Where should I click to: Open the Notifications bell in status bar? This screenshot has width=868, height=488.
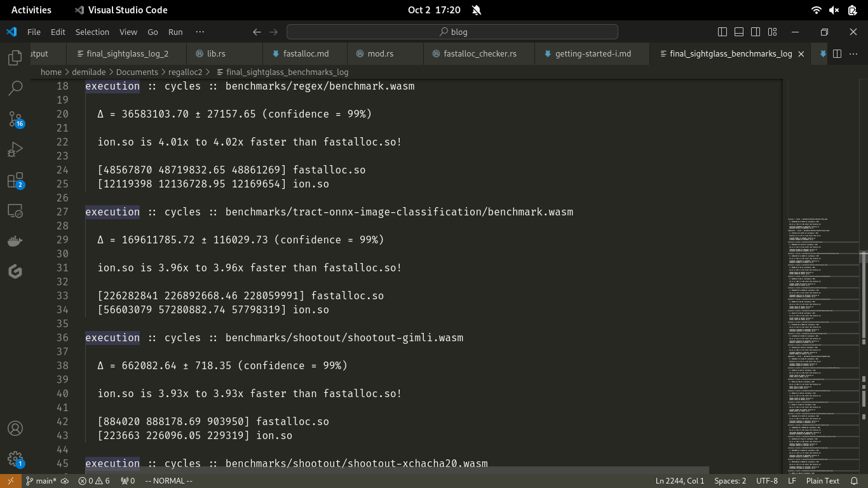(855, 481)
